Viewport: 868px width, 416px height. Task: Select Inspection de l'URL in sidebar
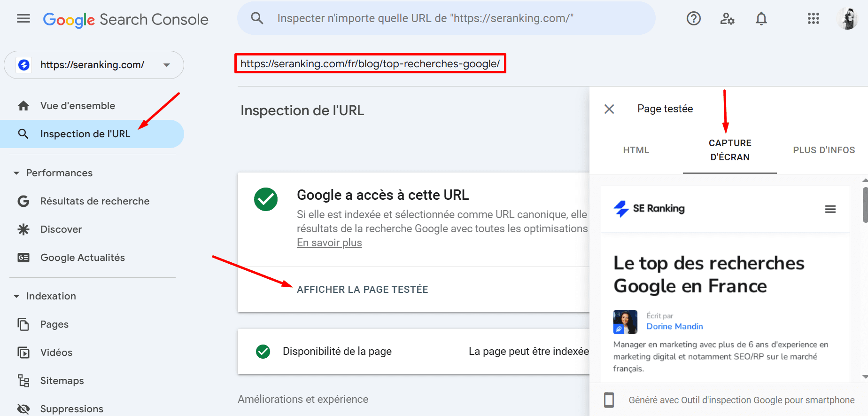pos(92,134)
